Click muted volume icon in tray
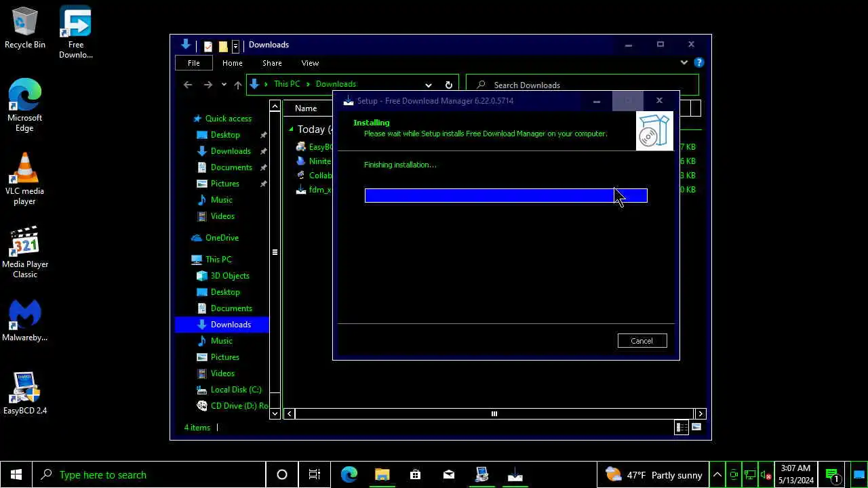 click(766, 474)
